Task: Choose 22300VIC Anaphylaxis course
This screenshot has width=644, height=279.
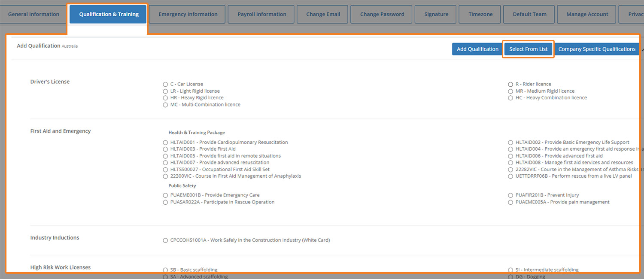Action: [x=166, y=176]
